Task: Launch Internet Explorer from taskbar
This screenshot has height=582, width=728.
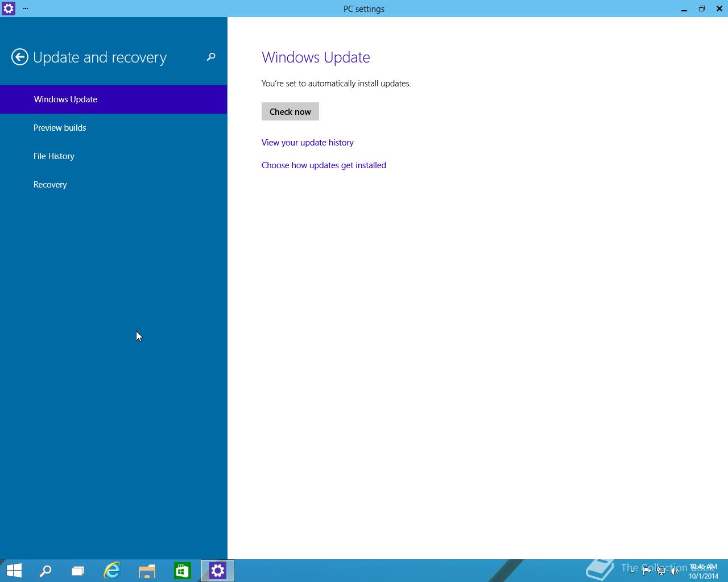Action: 112,571
